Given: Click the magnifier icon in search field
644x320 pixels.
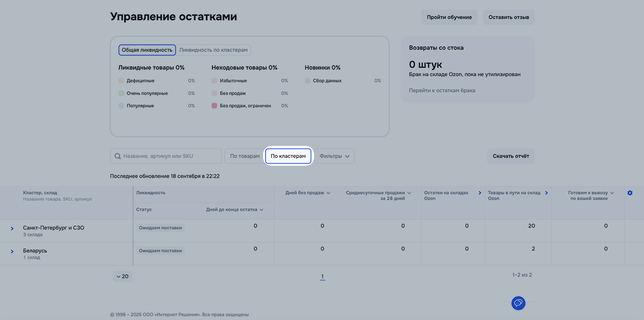Looking at the screenshot, I should pyautogui.click(x=118, y=156).
